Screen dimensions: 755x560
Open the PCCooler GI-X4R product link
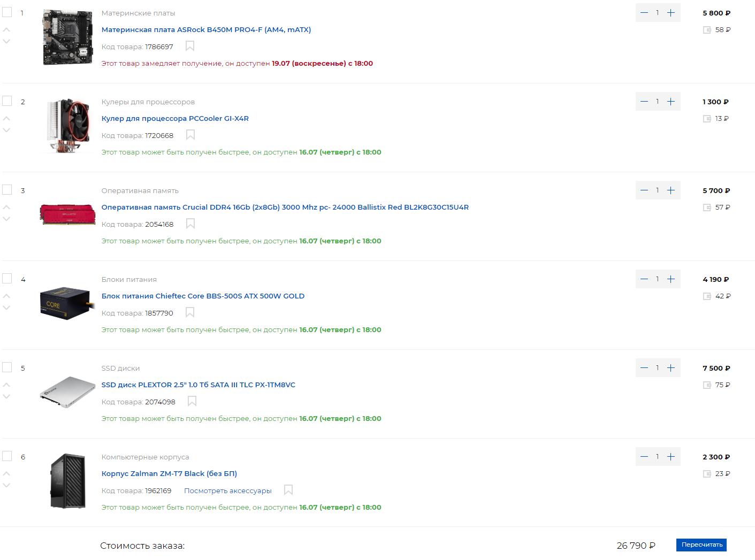(x=175, y=118)
